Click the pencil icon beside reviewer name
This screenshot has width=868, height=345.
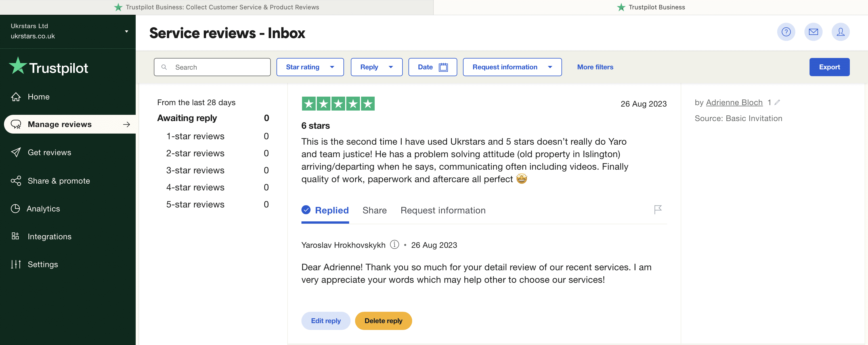(777, 103)
